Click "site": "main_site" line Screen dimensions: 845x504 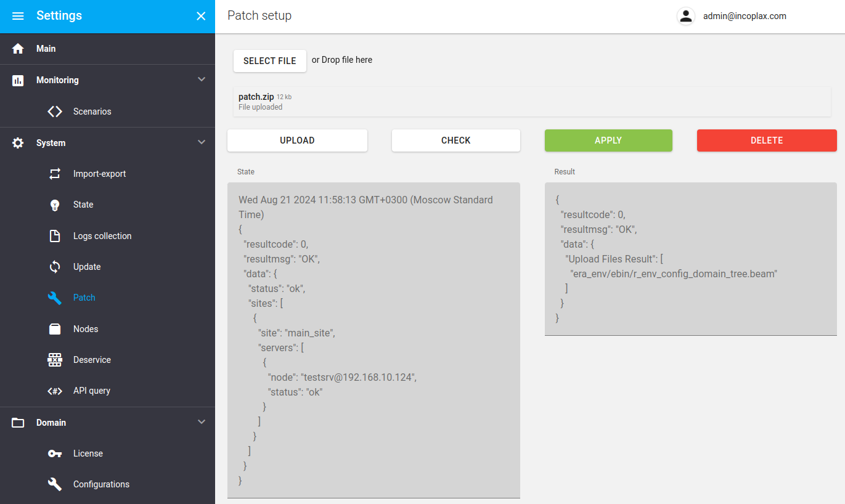pyautogui.click(x=296, y=333)
